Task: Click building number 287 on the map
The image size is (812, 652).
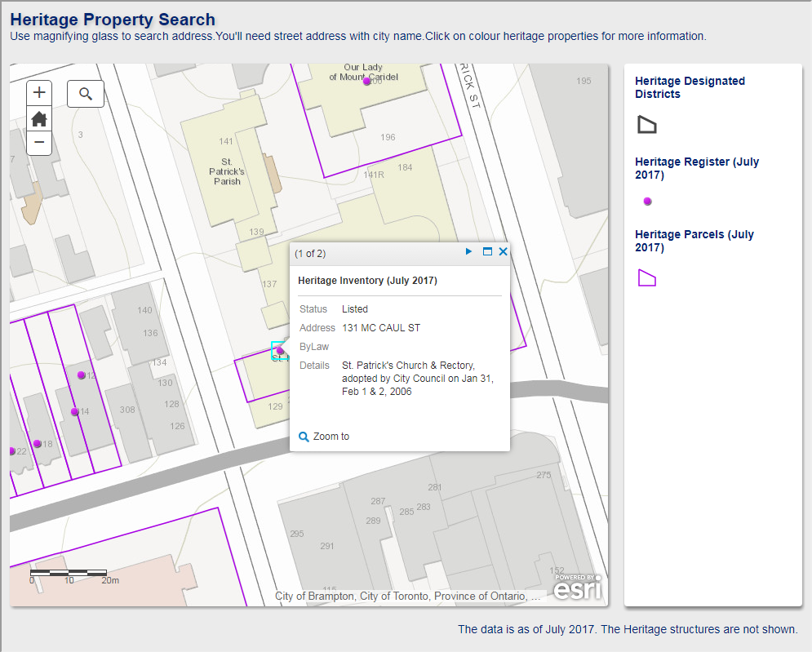Action: (x=378, y=501)
